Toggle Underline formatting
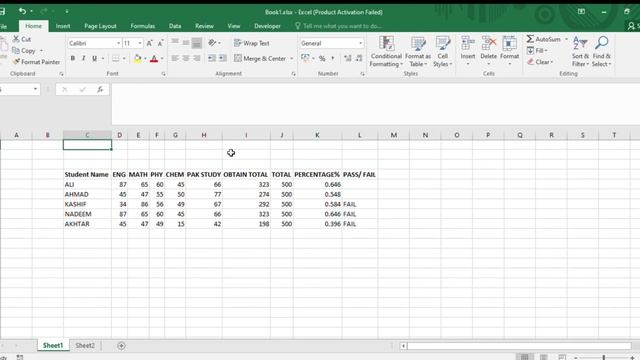 pos(94,59)
